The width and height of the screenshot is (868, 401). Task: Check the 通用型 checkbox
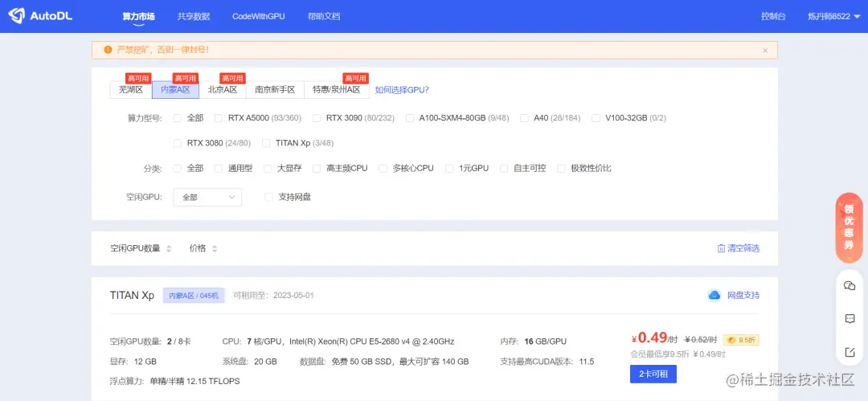click(x=218, y=169)
